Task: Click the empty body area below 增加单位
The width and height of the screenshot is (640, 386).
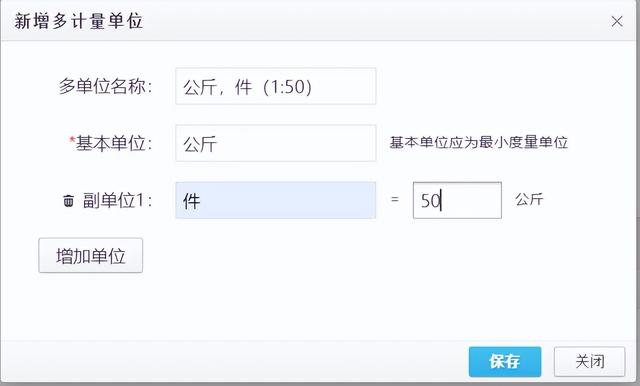Action: (318, 306)
